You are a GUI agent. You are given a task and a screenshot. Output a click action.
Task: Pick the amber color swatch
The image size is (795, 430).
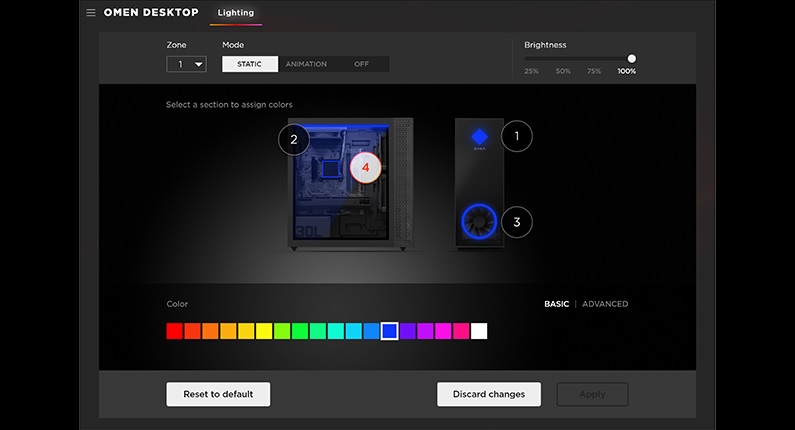(x=228, y=331)
